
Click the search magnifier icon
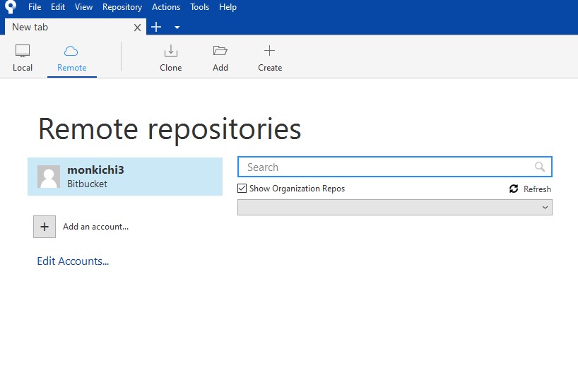coord(540,167)
